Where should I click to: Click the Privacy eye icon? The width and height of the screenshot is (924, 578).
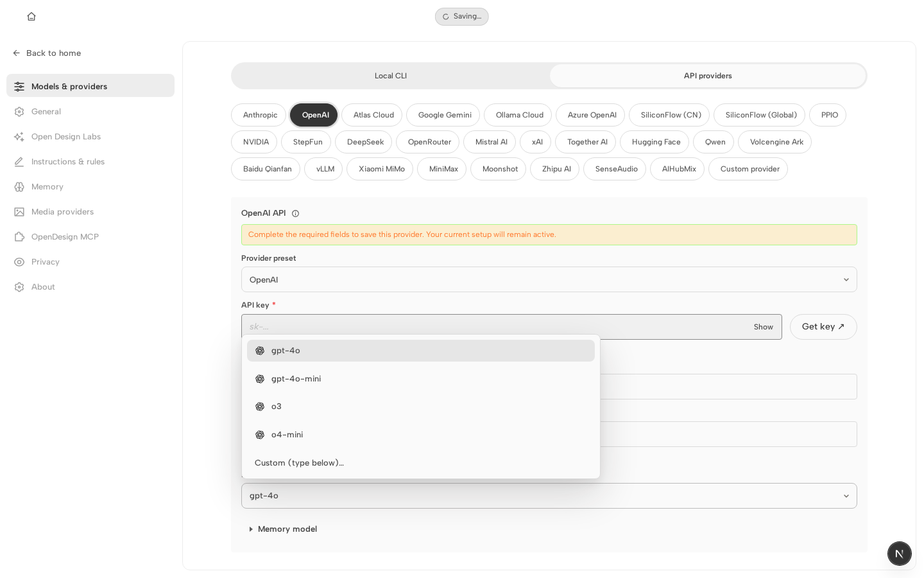[19, 262]
